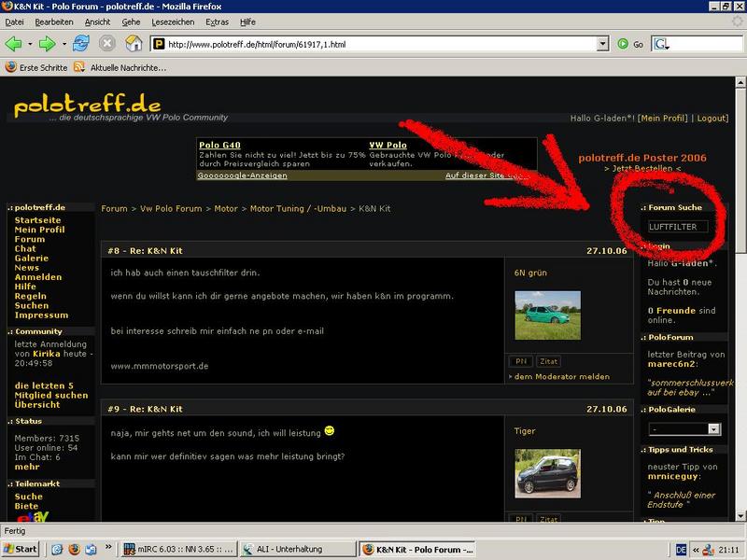Screen dimensions: 747x560
Task: Open the Home page icon
Action: point(134,44)
